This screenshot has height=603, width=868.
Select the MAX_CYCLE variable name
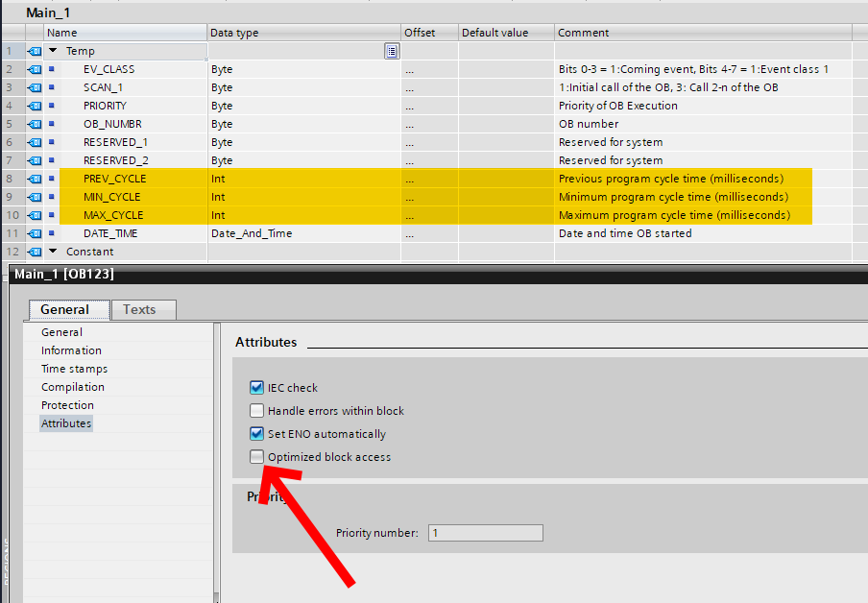point(113,215)
